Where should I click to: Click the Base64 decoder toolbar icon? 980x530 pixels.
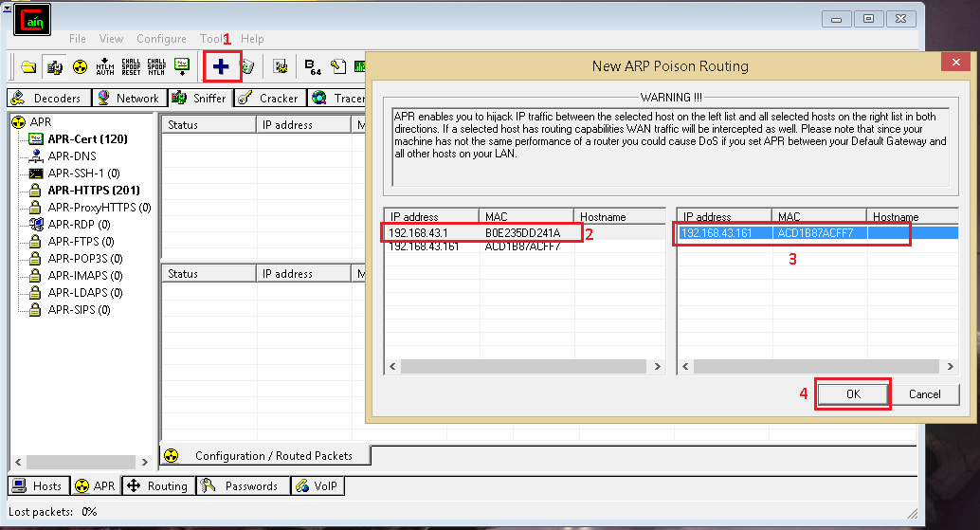(x=313, y=66)
